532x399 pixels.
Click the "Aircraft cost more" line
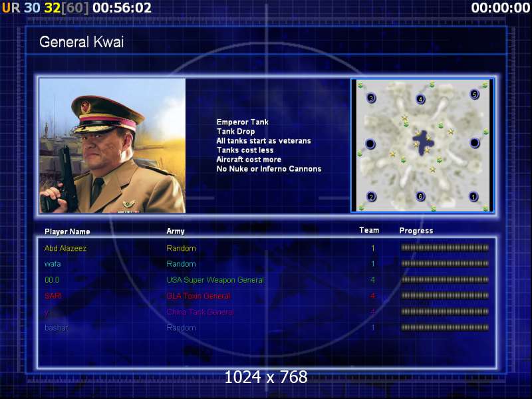pos(249,159)
